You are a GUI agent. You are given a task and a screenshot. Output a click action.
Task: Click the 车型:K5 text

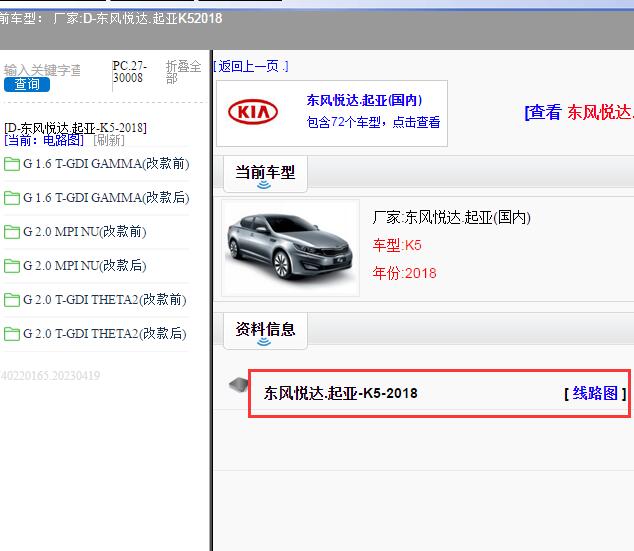click(x=397, y=245)
